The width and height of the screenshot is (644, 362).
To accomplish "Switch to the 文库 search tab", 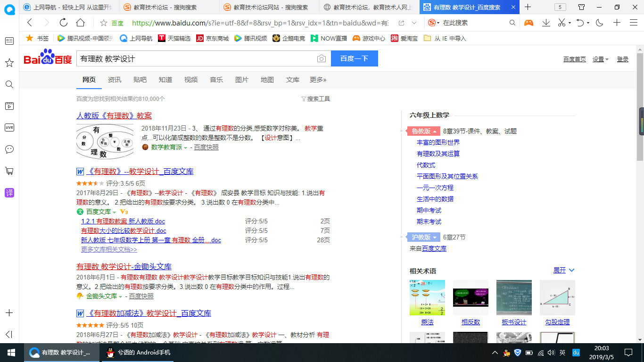I will [x=293, y=80].
